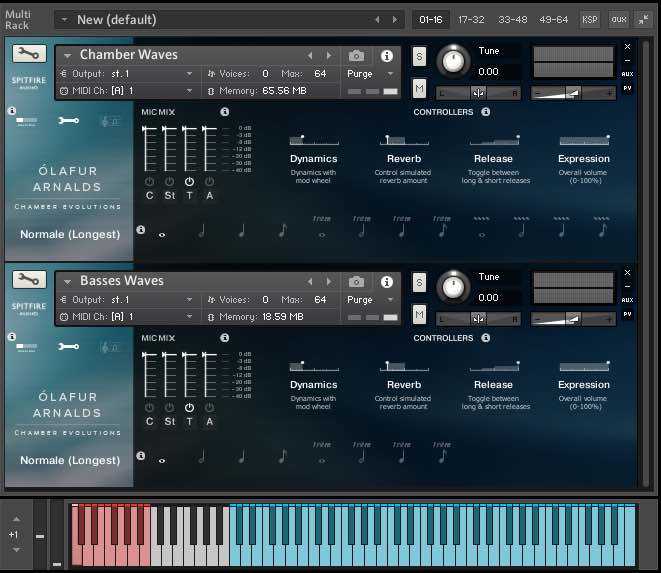This screenshot has height=573, width=661.
Task: Load the next instrument after Chamber Waves
Action: [x=329, y=55]
